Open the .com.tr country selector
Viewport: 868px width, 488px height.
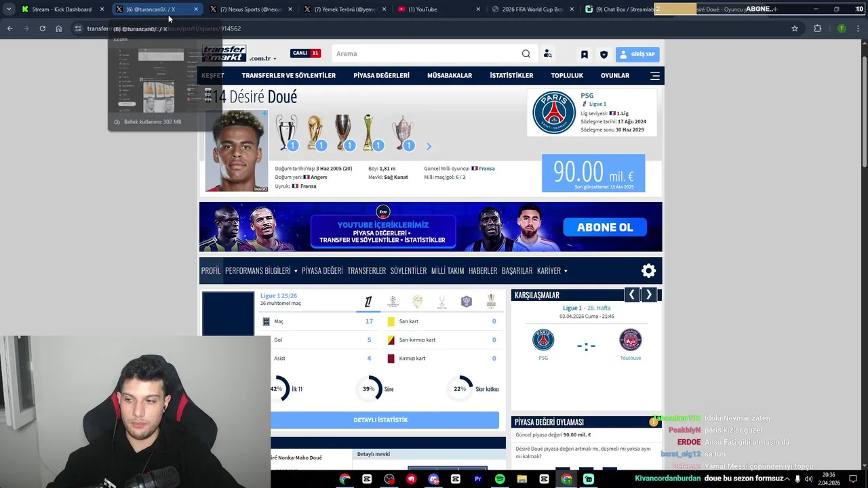click(x=262, y=59)
